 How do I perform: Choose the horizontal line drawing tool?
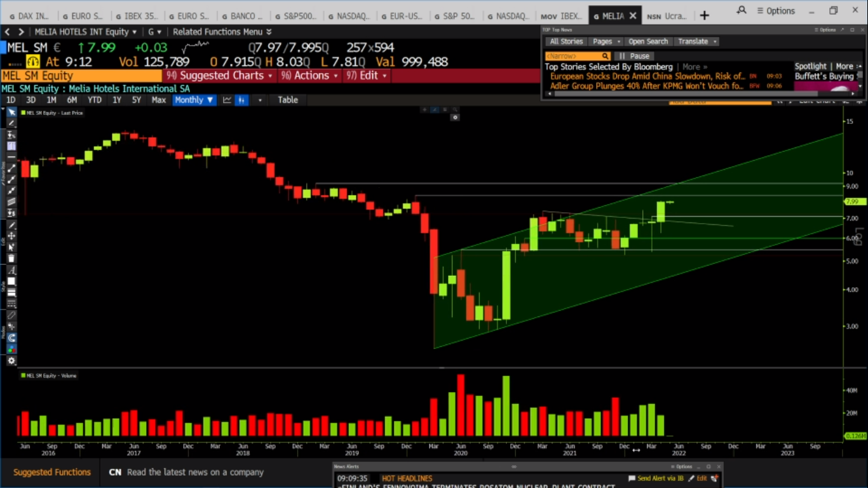(11, 157)
